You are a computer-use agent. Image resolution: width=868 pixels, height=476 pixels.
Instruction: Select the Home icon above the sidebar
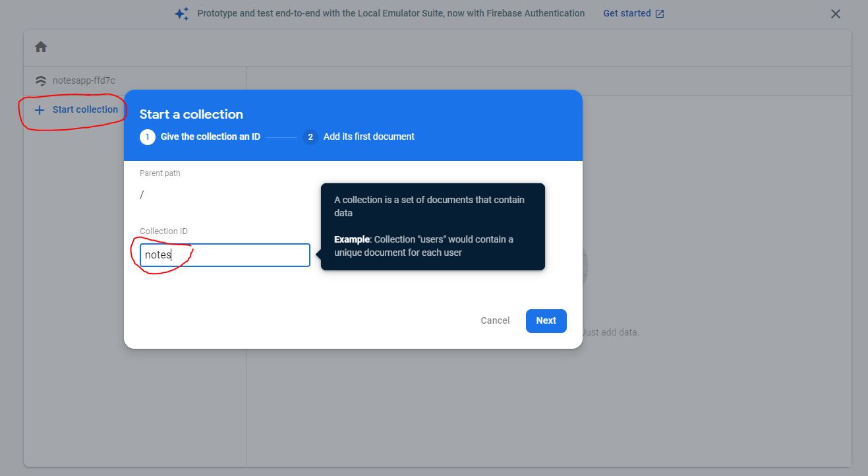40,46
